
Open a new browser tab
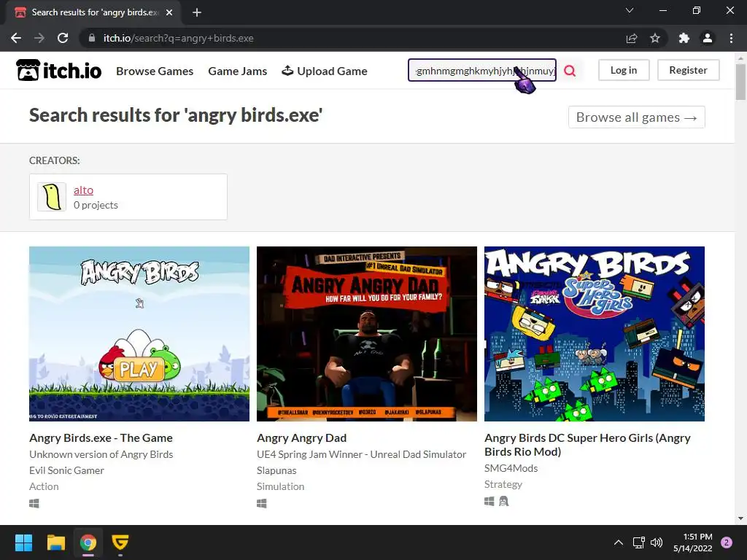[x=197, y=12]
